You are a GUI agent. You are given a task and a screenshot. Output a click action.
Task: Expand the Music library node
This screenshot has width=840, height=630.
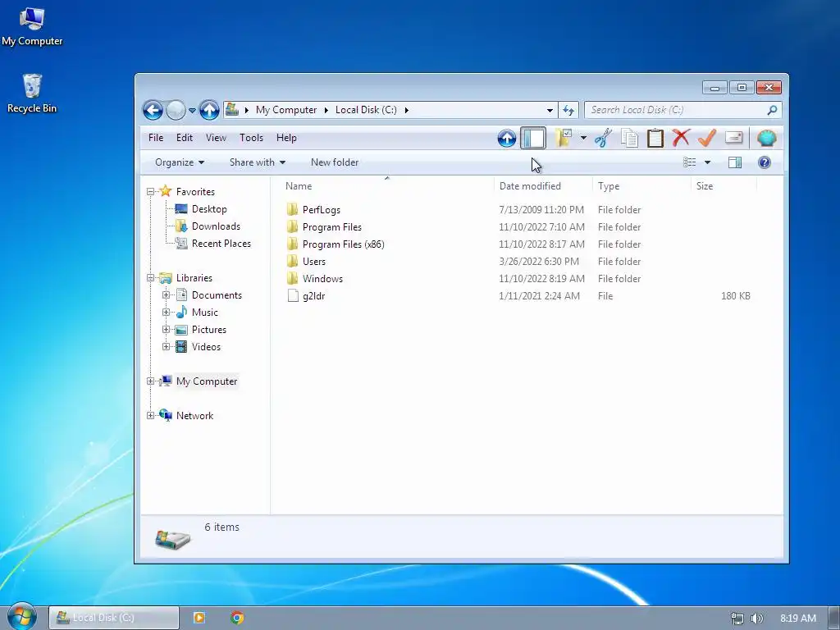(166, 313)
